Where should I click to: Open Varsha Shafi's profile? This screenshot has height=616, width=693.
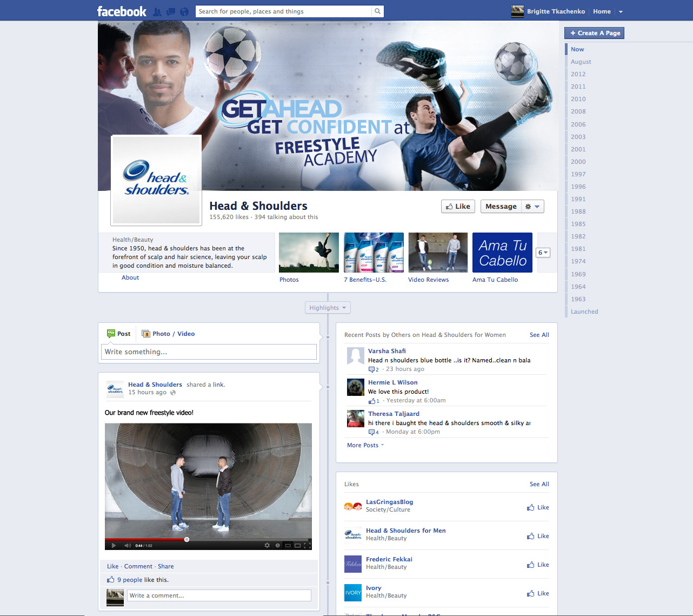[387, 351]
